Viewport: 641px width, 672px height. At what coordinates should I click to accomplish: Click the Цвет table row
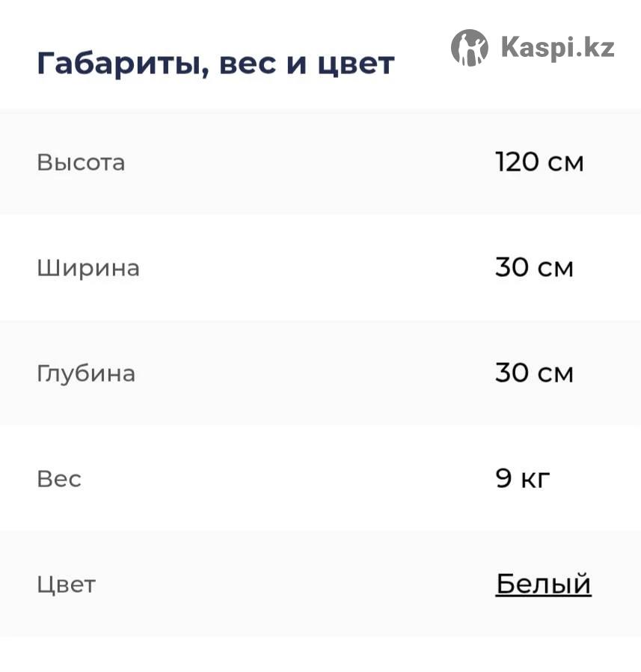[320, 584]
